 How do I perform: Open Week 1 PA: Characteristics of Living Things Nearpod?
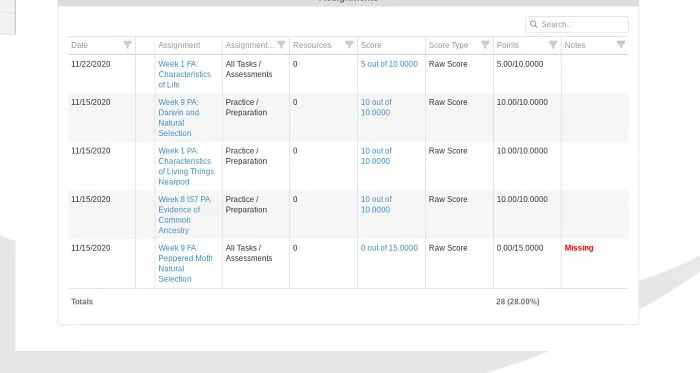[x=186, y=166]
